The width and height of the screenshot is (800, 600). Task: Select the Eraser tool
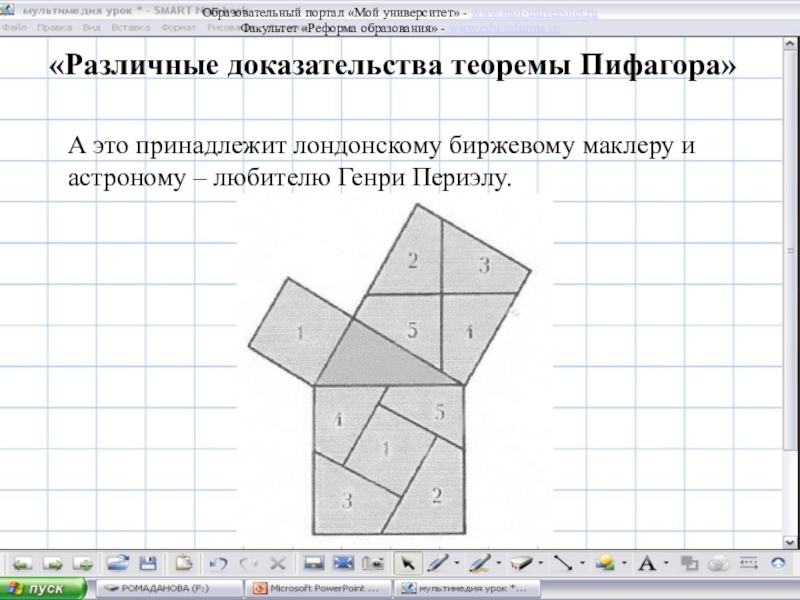521,563
